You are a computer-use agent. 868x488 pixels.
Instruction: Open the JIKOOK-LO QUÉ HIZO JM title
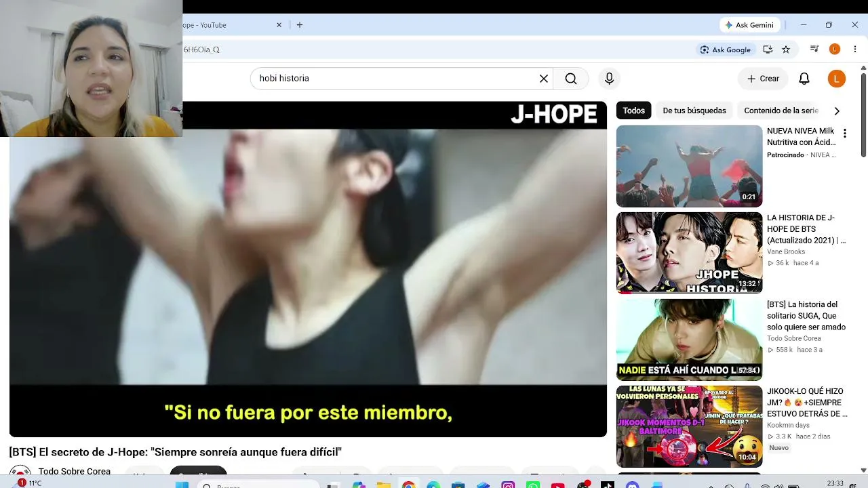807,403
